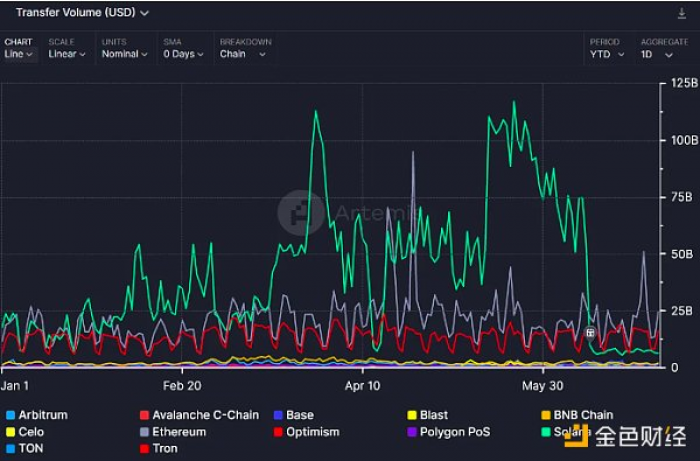This screenshot has width=700, height=461.
Task: Click the 125B y-axis label
Action: pos(684,83)
